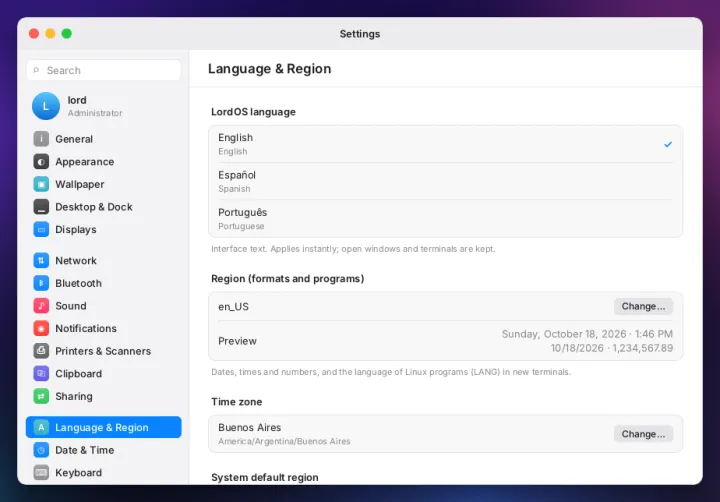The width and height of the screenshot is (720, 502).
Task: Select Language & Region in sidebar
Action: pyautogui.click(x=103, y=427)
